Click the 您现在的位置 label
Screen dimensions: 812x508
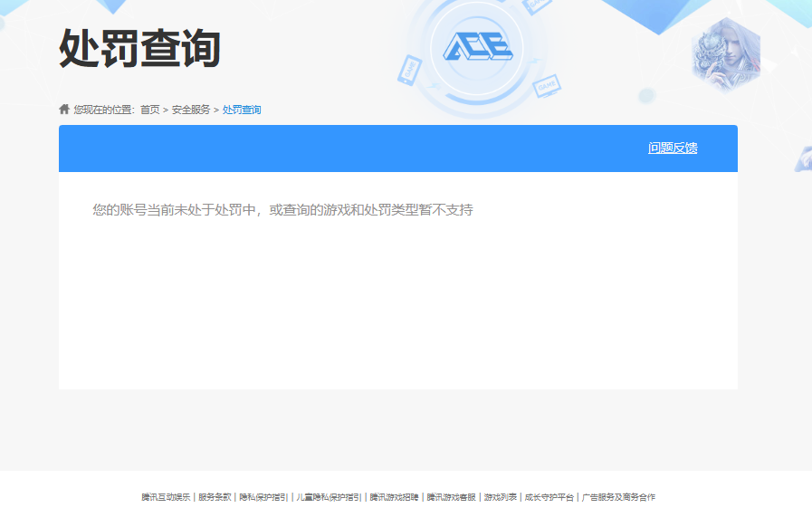pos(104,110)
